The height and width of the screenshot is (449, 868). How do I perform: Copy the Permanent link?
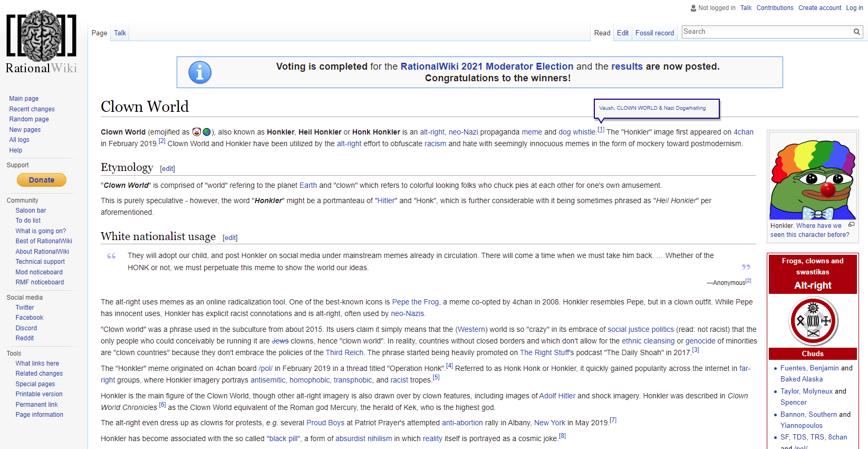[x=37, y=405]
